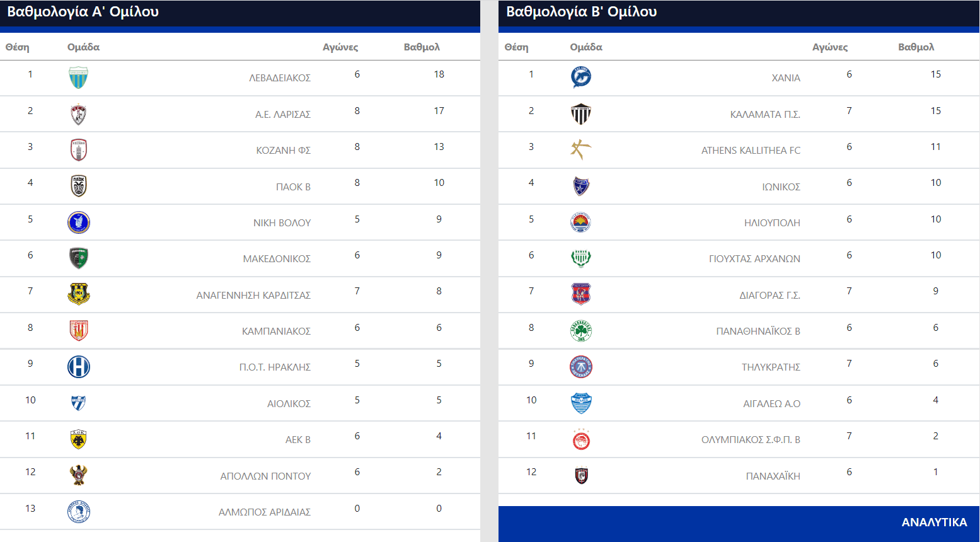
Task: Open the ΠΑΝΑΧΑΪΚΗ team link
Action: [773, 476]
